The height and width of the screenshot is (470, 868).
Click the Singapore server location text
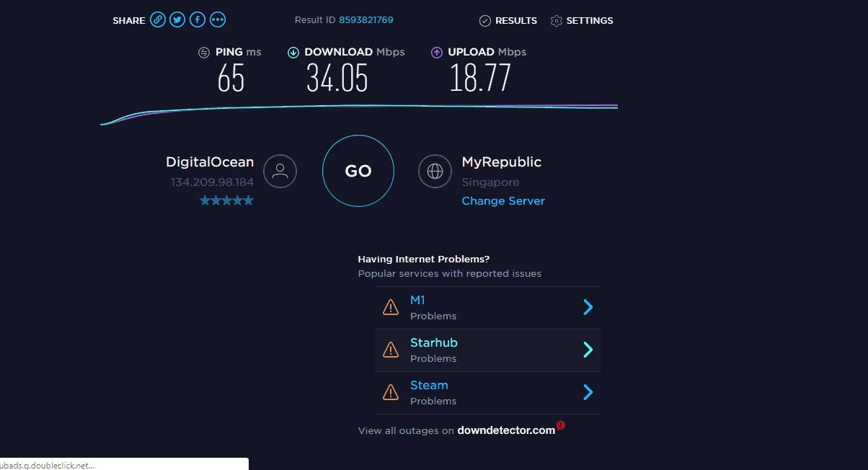[x=491, y=182]
